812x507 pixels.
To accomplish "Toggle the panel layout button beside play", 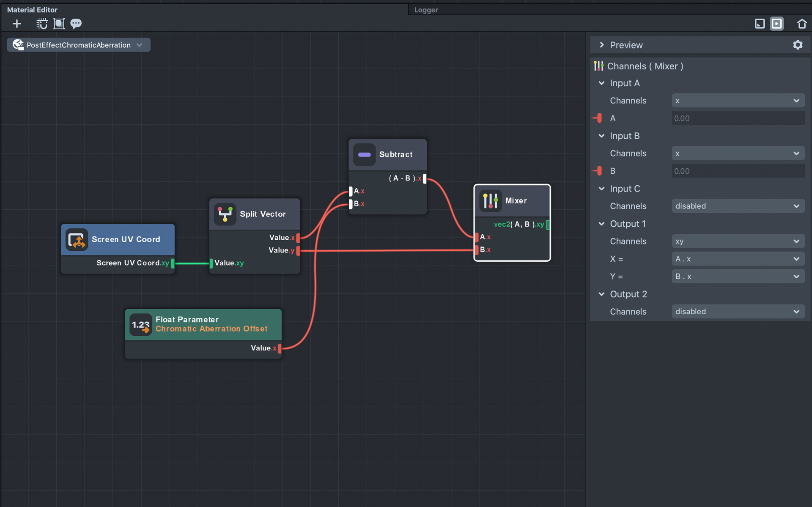I will pyautogui.click(x=760, y=24).
